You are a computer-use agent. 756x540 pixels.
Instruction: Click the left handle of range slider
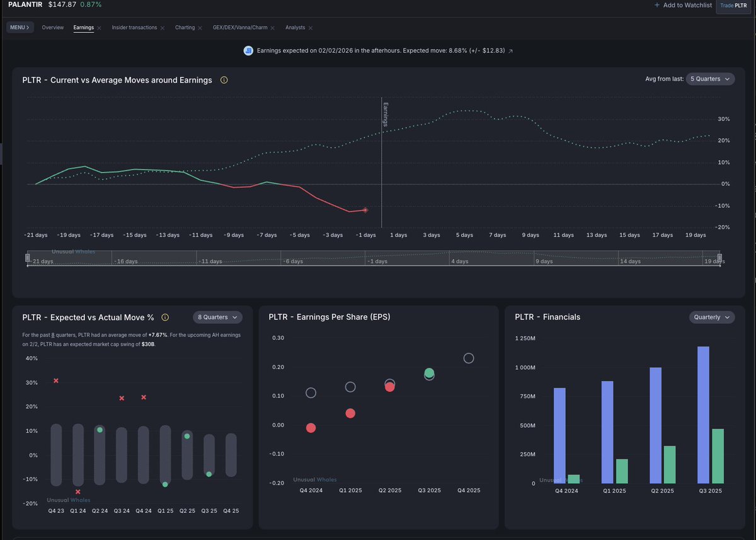[27, 258]
